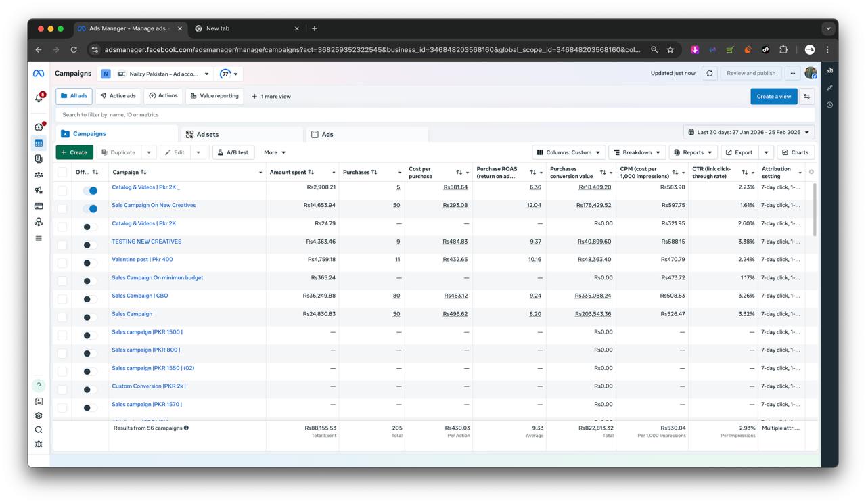866x504 pixels.
Task: Open Account Overview from the left navigation
Action: pyautogui.click(x=39, y=126)
